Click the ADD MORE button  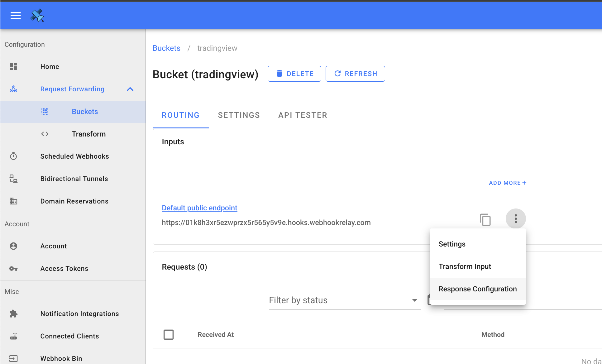point(507,183)
